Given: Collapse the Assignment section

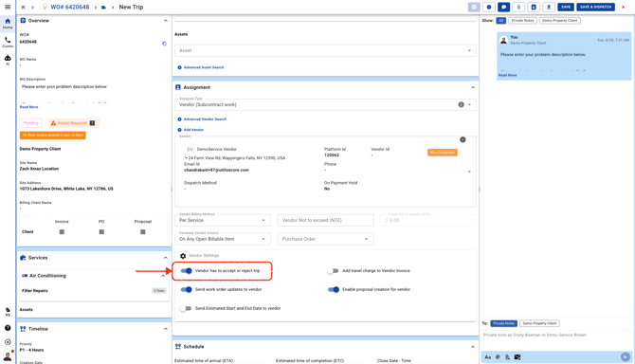Looking at the screenshot, I should [473, 87].
